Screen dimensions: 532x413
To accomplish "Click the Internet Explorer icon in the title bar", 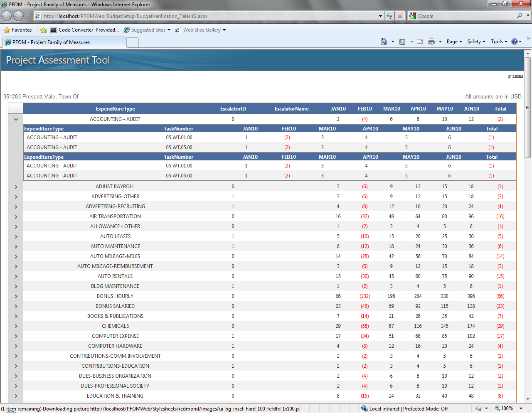I will click(4, 5).
